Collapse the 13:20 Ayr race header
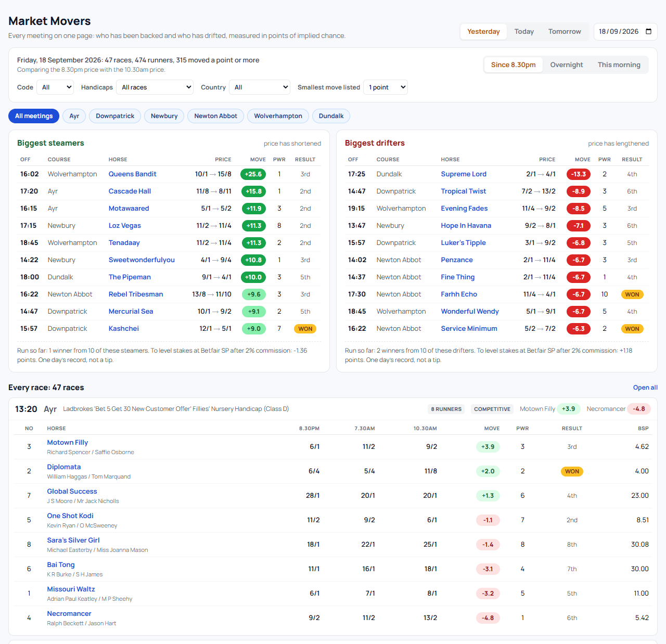Viewport: 666px width, 644px height. 333,409
